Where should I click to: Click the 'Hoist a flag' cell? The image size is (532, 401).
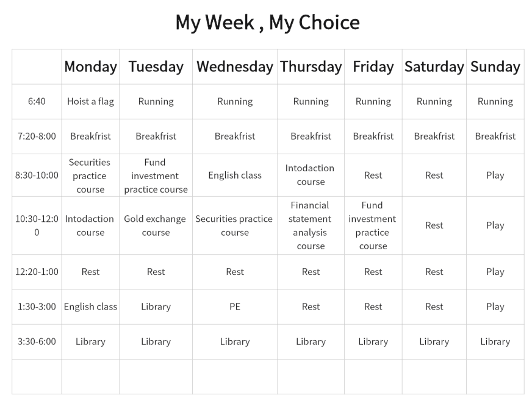pyautogui.click(x=90, y=102)
